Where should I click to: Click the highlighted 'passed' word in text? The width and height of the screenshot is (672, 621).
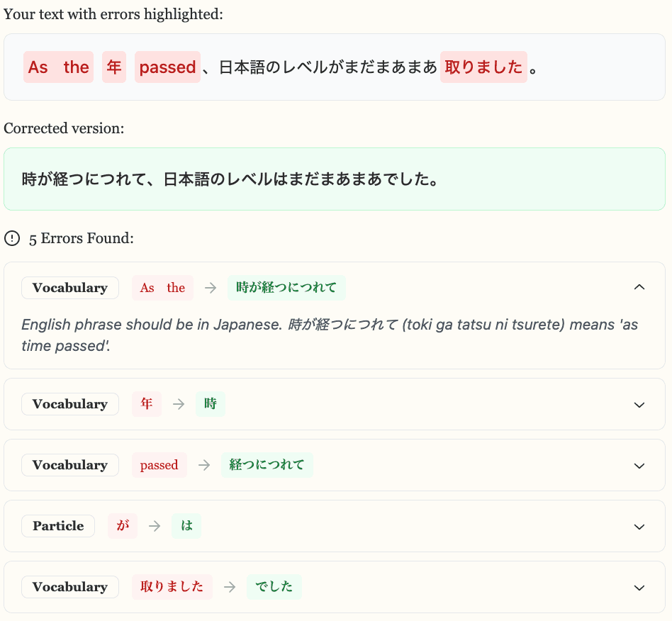(167, 67)
